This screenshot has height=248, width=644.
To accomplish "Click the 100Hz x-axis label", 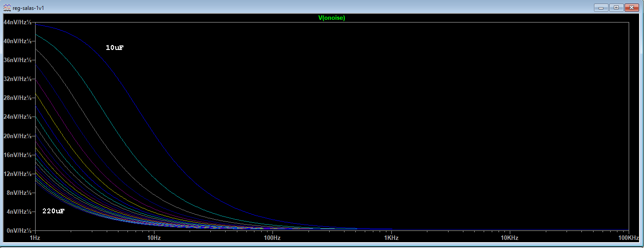I will 272,238.
